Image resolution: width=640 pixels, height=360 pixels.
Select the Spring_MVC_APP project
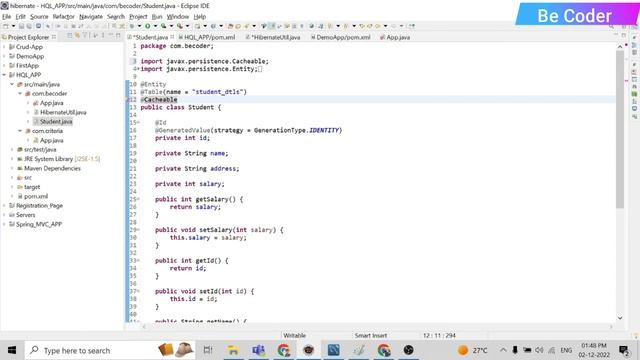(x=39, y=224)
